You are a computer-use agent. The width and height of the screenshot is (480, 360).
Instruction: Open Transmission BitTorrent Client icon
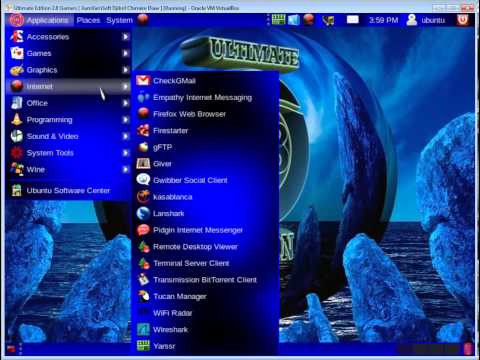[143, 280]
